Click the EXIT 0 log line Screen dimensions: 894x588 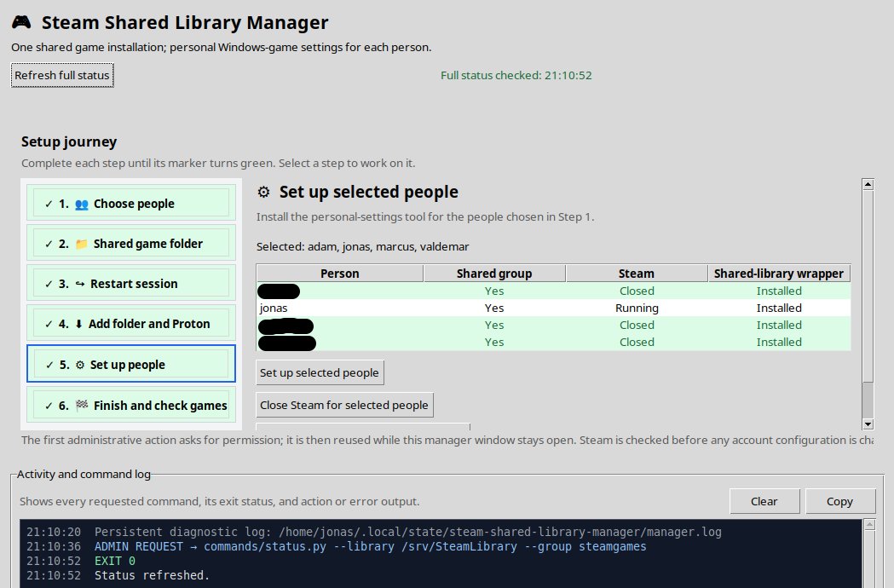click(x=115, y=561)
